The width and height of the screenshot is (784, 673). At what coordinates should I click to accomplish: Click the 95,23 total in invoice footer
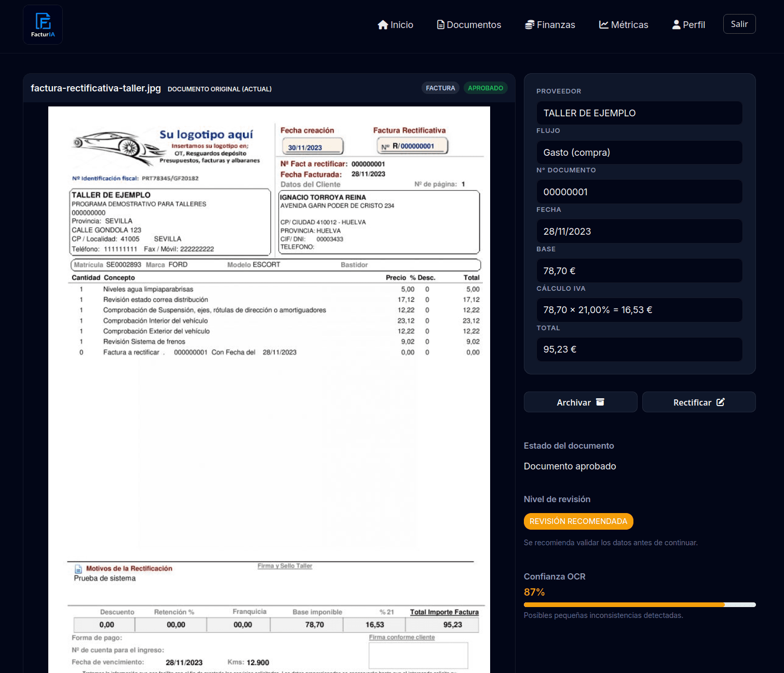(x=453, y=625)
